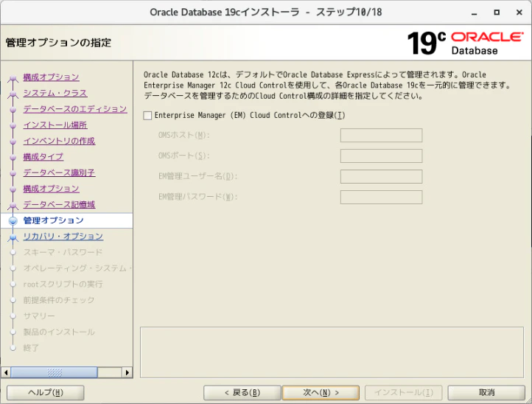Viewport: 532px width, 404px height.
Task: Open データベース識別子 step
Action: coord(59,173)
